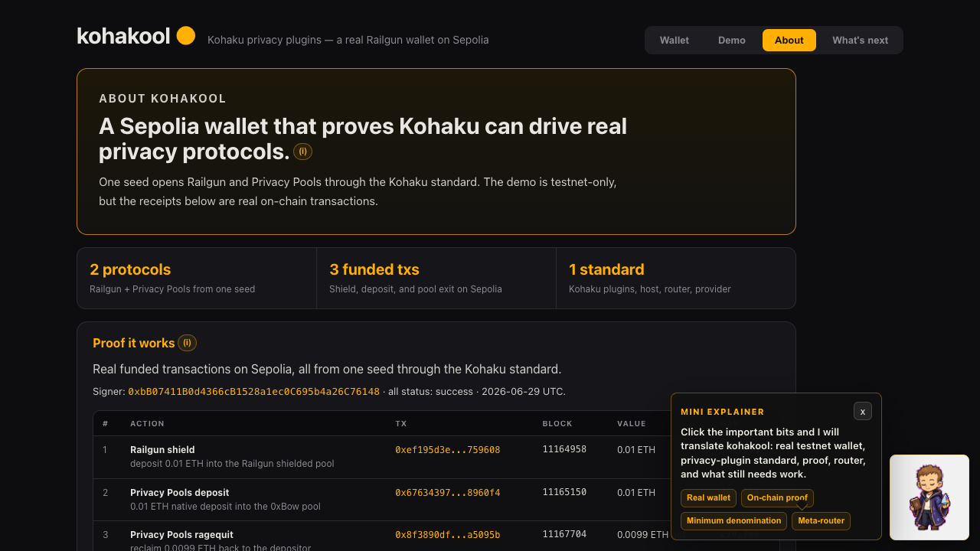
Task: Open the info icon next to Proof it works
Action: click(x=187, y=343)
